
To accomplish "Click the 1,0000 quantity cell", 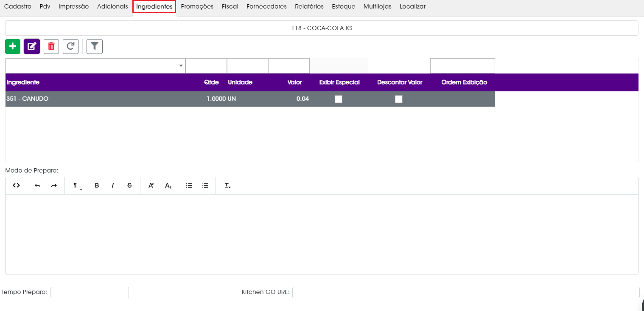I will click(216, 99).
